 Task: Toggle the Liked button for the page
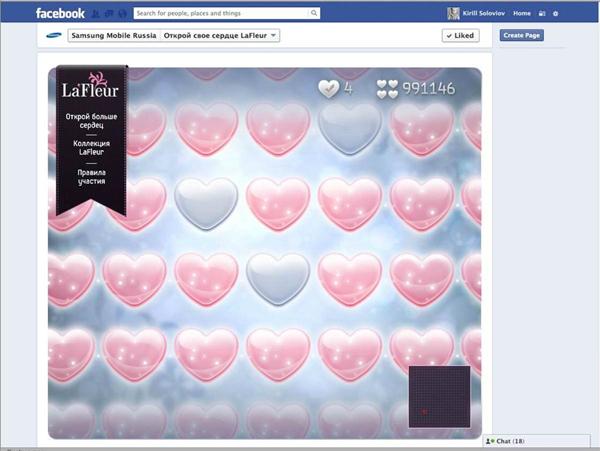[460, 36]
